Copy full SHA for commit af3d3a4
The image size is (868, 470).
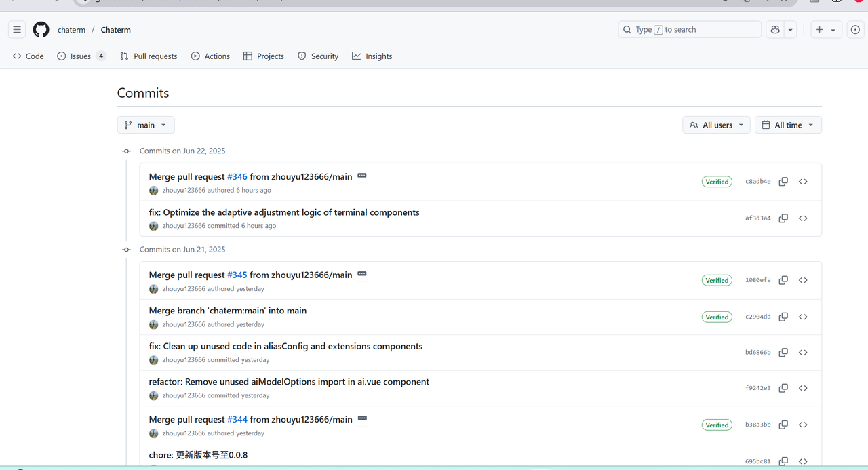click(x=783, y=218)
